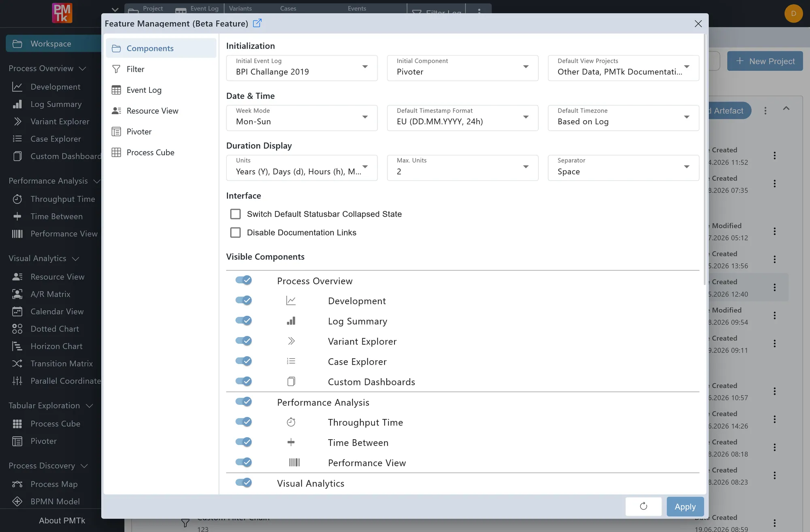Image resolution: width=810 pixels, height=532 pixels.
Task: Open Default View Projects dropdown
Action: [623, 68]
